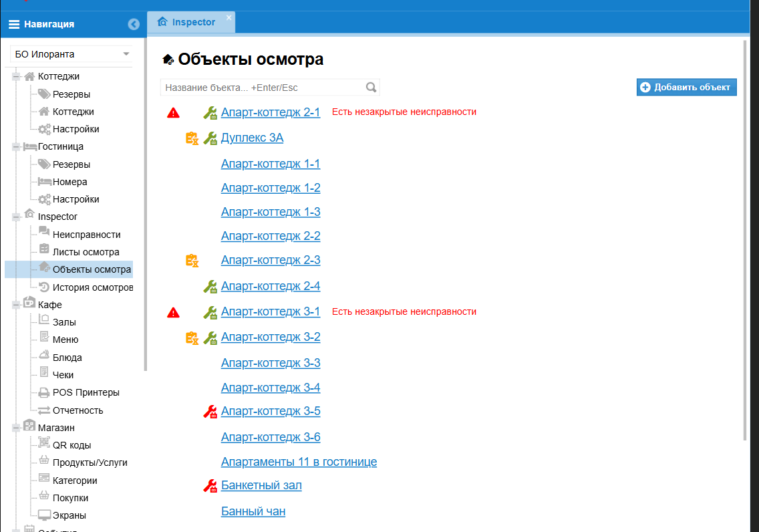Open Номера in Гостиница
This screenshot has width=759, height=532.
[69, 182]
